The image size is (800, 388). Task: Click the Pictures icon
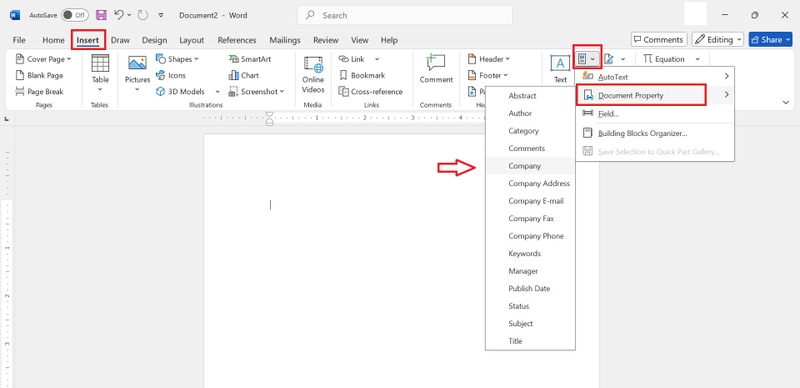click(x=137, y=63)
